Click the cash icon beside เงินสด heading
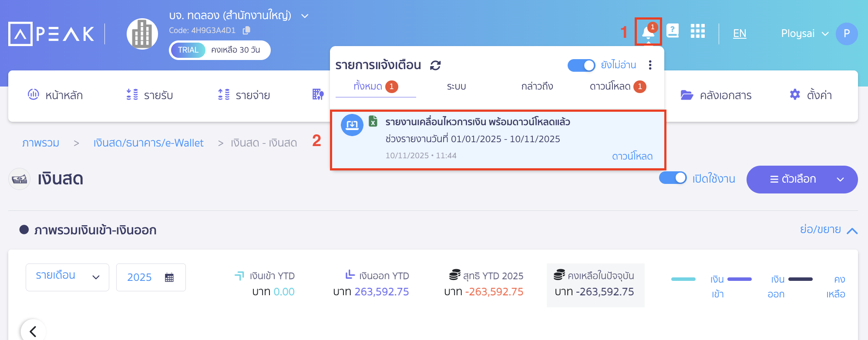868x340 pixels. point(20,179)
